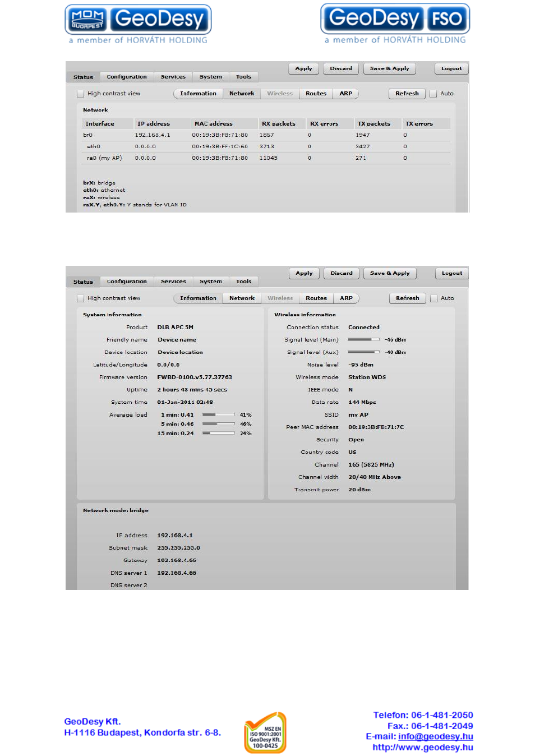Screen dimensions: 535x756
Task: Click the Signal level (Main) bar
Action: coord(363,339)
